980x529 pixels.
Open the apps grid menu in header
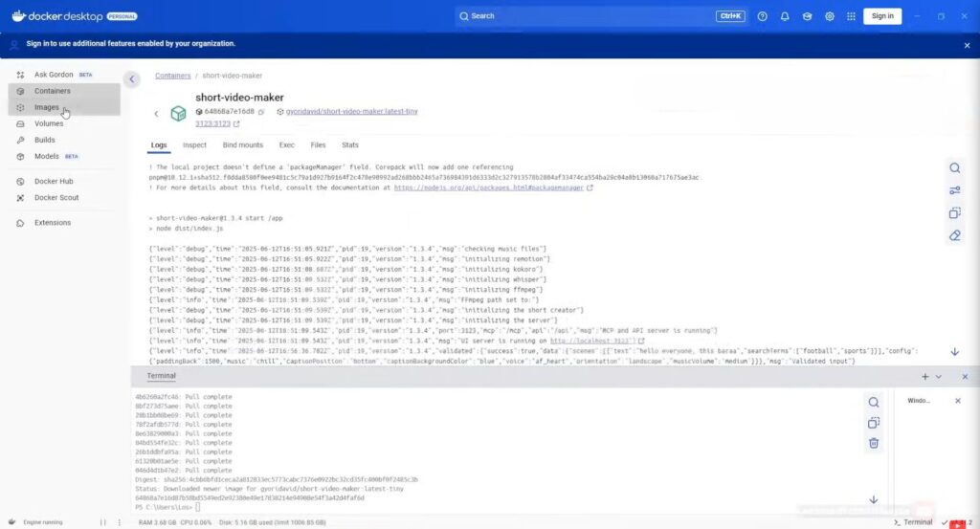pyautogui.click(x=851, y=16)
